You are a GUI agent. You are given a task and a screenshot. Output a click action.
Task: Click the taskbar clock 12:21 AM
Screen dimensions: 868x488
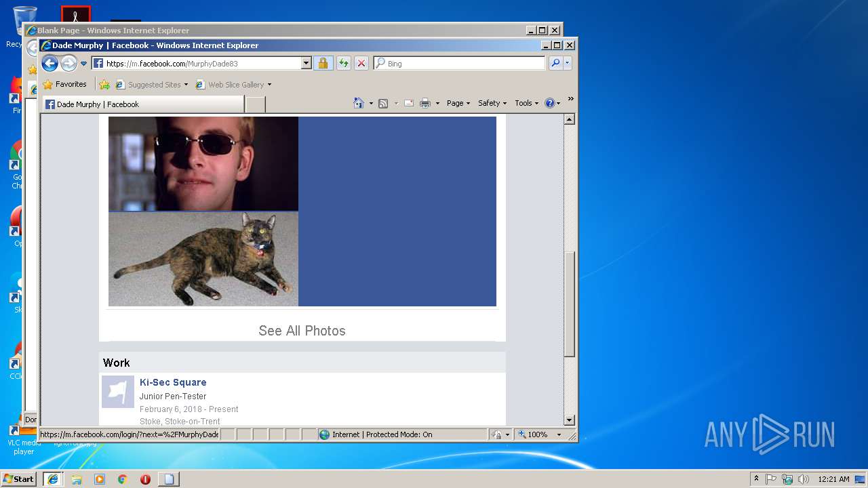(833, 479)
